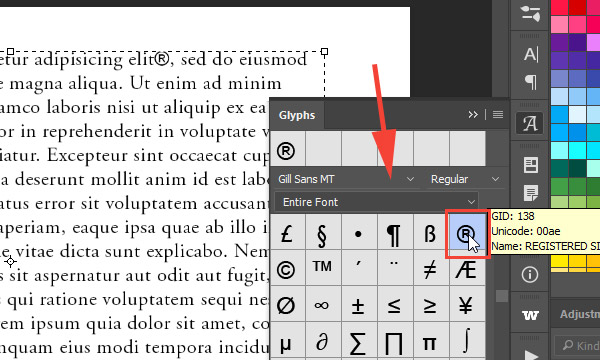
Task: Insert the dieresis glyph
Action: [395, 268]
